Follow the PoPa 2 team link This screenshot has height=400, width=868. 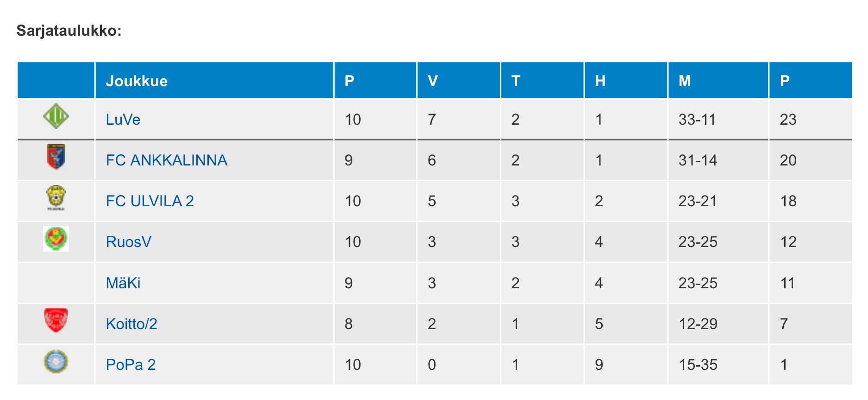tap(131, 365)
